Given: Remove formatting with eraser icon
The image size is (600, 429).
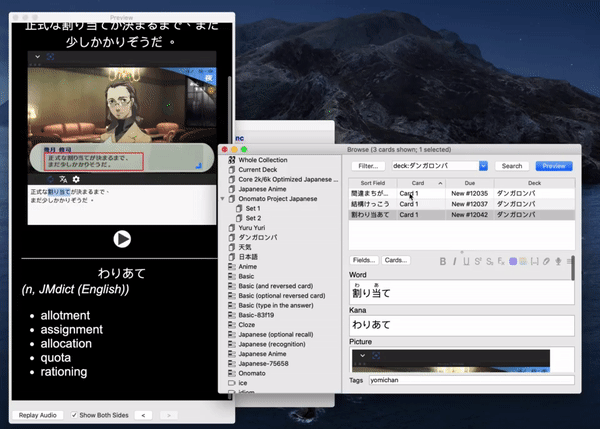Looking at the screenshot, I should click(x=501, y=261).
